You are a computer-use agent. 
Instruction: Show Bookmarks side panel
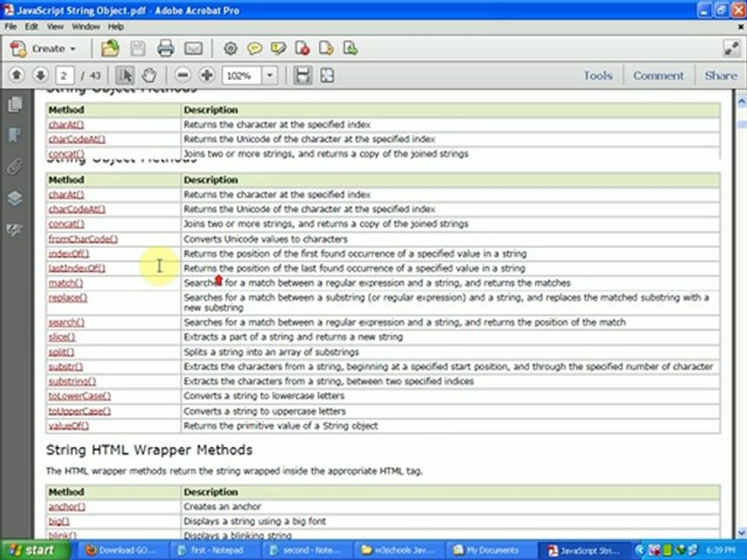[15, 135]
